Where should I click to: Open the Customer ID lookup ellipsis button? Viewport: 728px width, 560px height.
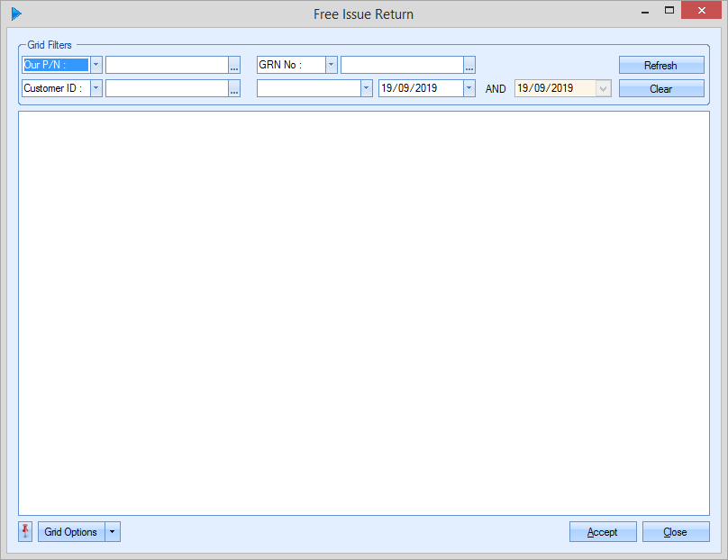[234, 88]
